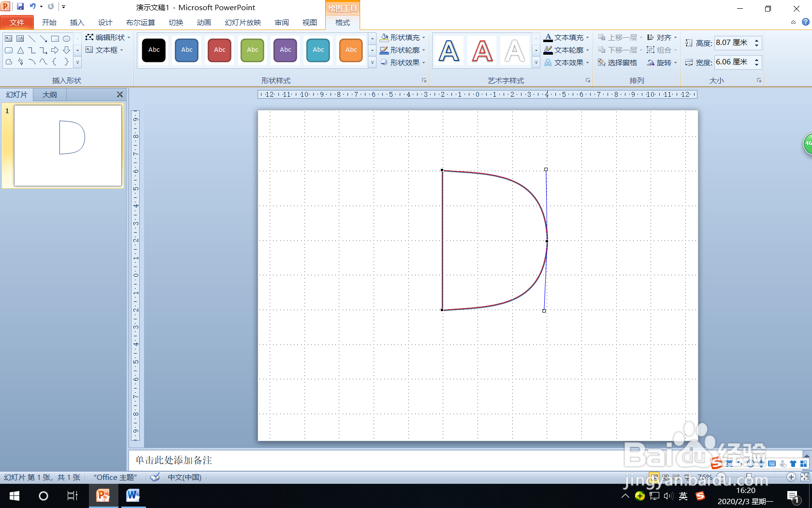This screenshot has height=508, width=812.
Task: Select the vertical text box shape
Action: coord(20,39)
